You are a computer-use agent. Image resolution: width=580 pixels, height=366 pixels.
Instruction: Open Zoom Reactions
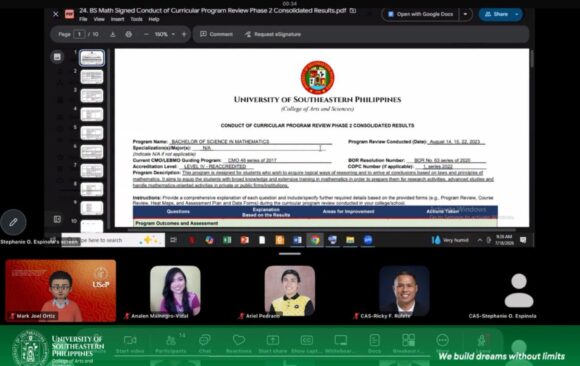tap(239, 344)
